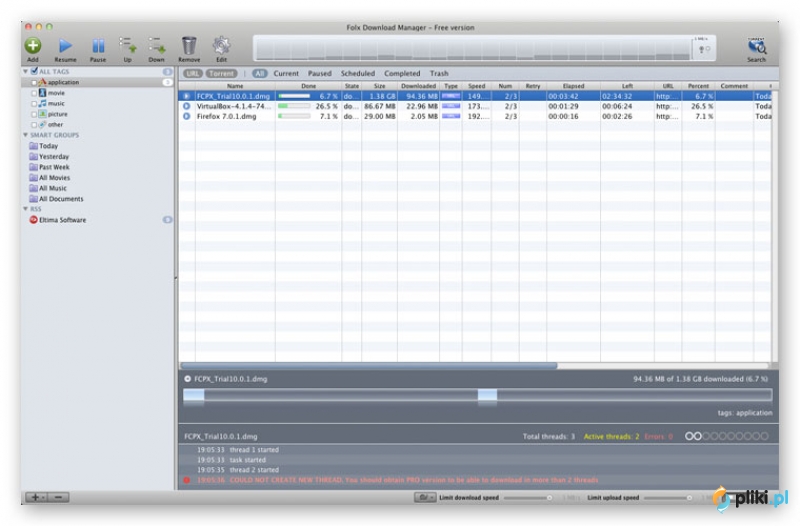Image resolution: width=800 pixels, height=526 pixels.
Task: Click the Resume play icon
Action: coord(65,46)
